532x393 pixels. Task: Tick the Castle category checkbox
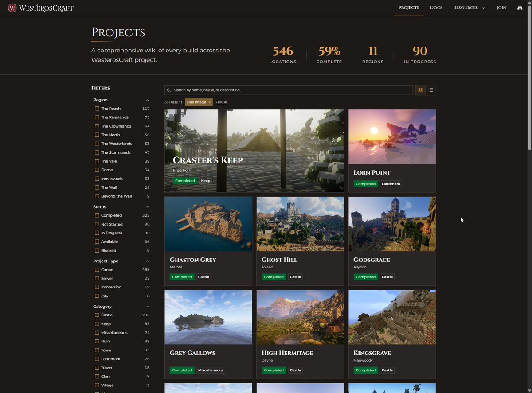click(x=97, y=315)
